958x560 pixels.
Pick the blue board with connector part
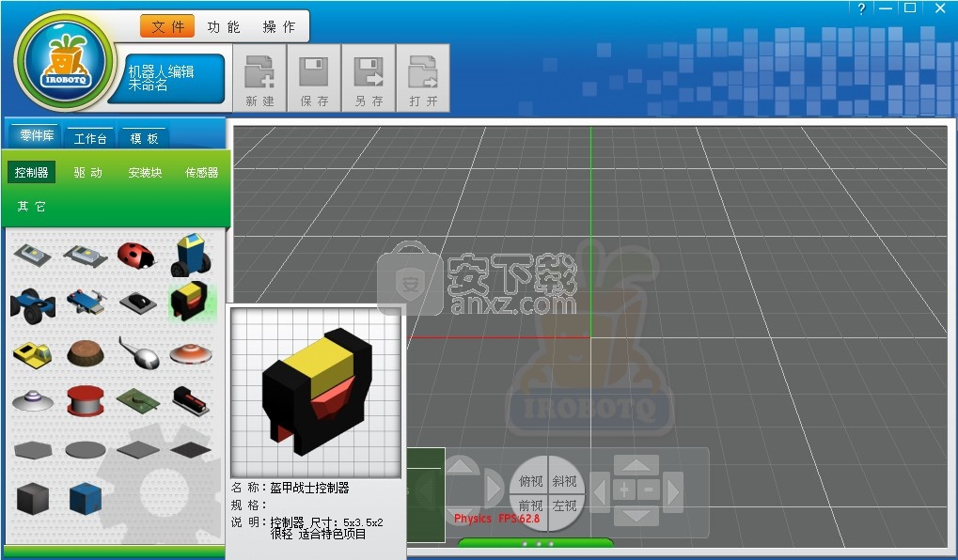pos(86,303)
